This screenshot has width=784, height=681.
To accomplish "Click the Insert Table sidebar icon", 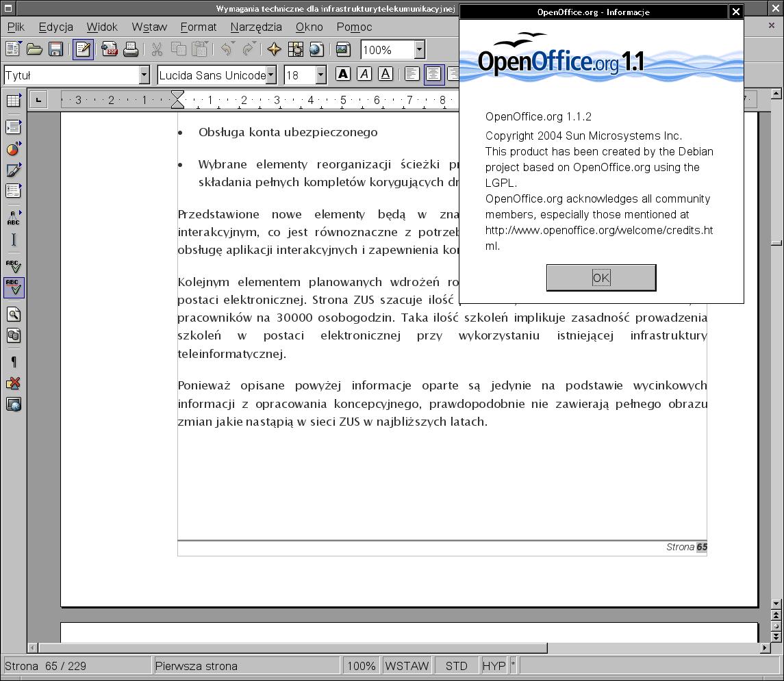I will (x=14, y=100).
